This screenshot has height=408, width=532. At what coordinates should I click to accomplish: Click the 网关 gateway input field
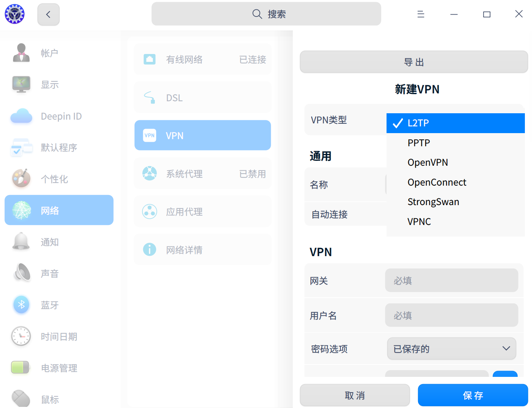(x=451, y=280)
